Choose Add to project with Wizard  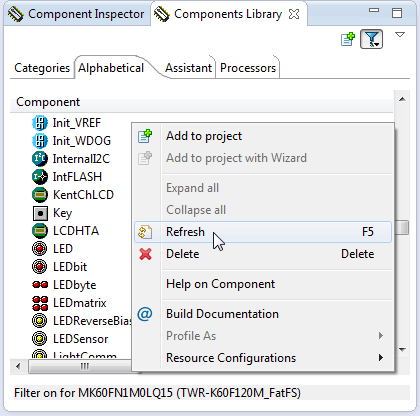coord(263,158)
